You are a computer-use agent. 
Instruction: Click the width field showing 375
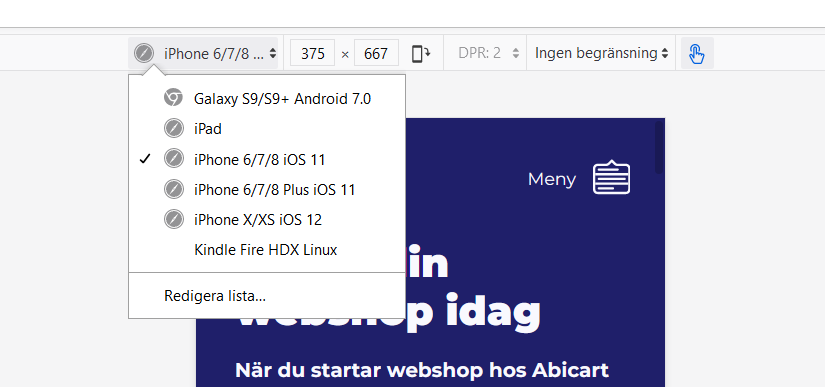[x=313, y=53]
